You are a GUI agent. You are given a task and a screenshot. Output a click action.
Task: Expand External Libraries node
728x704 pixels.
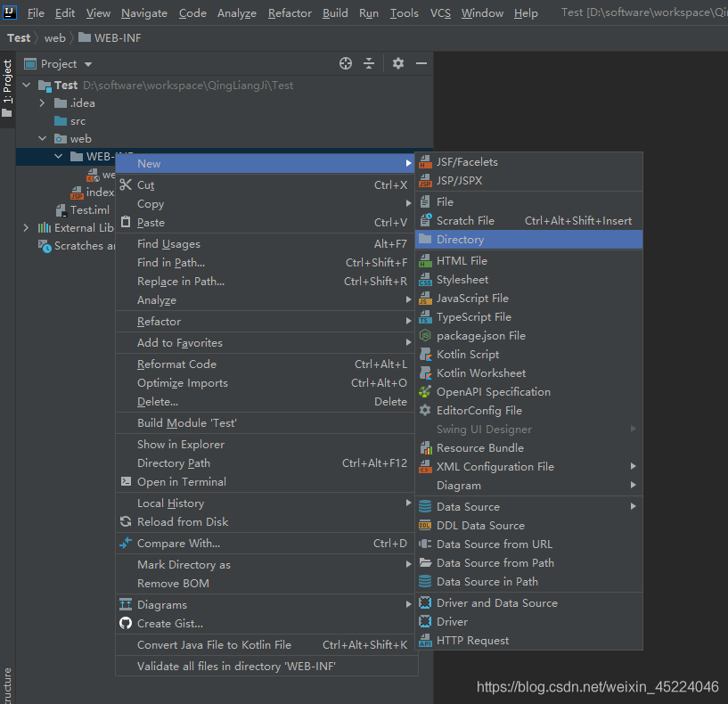[26, 228]
